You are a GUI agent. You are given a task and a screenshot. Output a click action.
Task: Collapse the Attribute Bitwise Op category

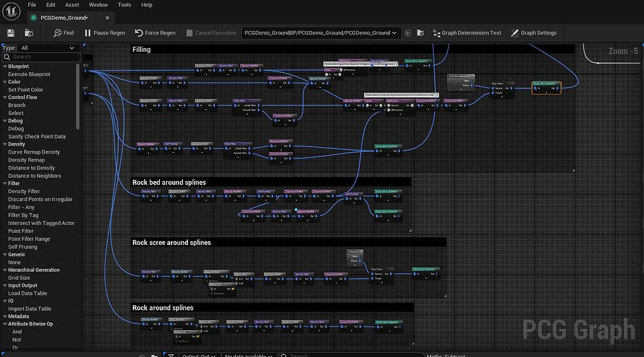[5, 324]
